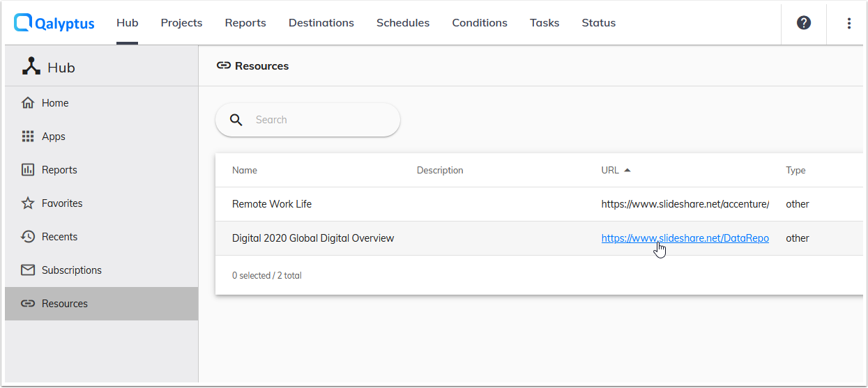Switch to the Hub tab

tap(128, 23)
